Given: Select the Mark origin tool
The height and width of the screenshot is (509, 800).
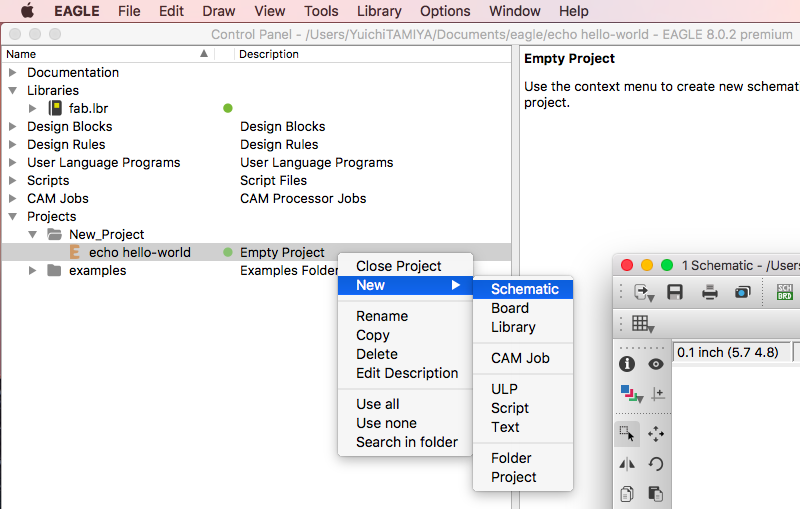Looking at the screenshot, I should tap(658, 394).
